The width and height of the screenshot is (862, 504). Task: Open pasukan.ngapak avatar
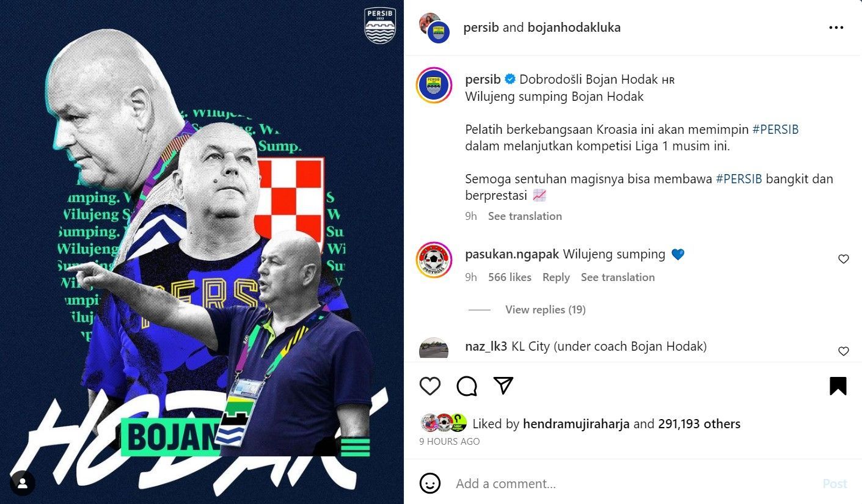pos(434,260)
